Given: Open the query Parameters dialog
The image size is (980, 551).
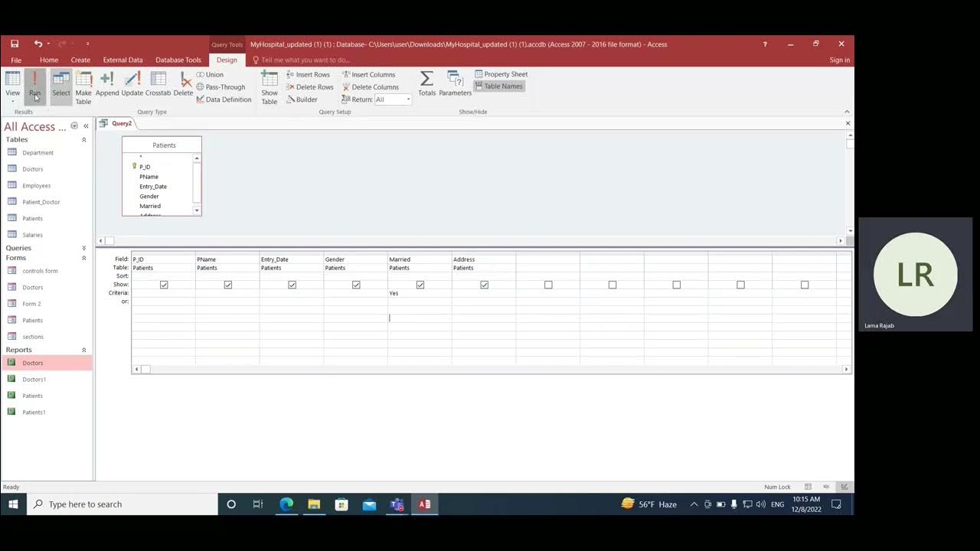Looking at the screenshot, I should pyautogui.click(x=455, y=84).
